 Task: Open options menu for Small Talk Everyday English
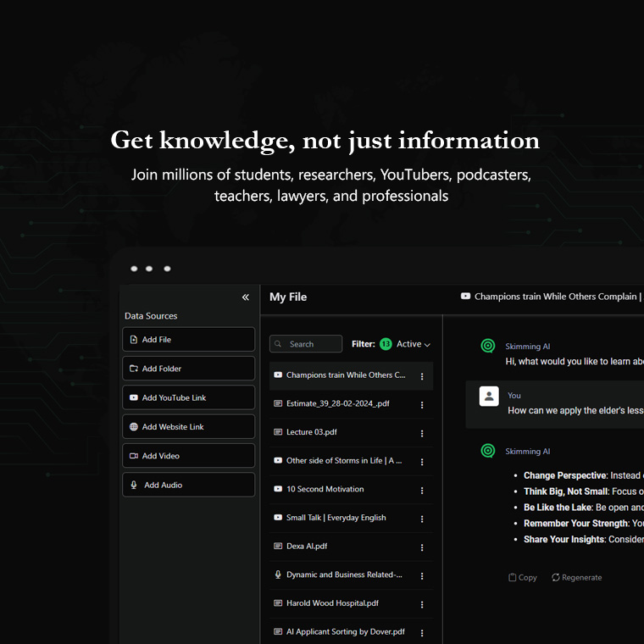(x=422, y=519)
